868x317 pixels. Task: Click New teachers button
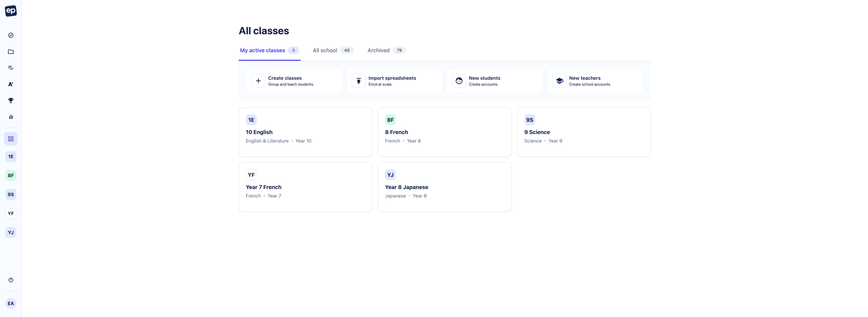[x=595, y=81]
